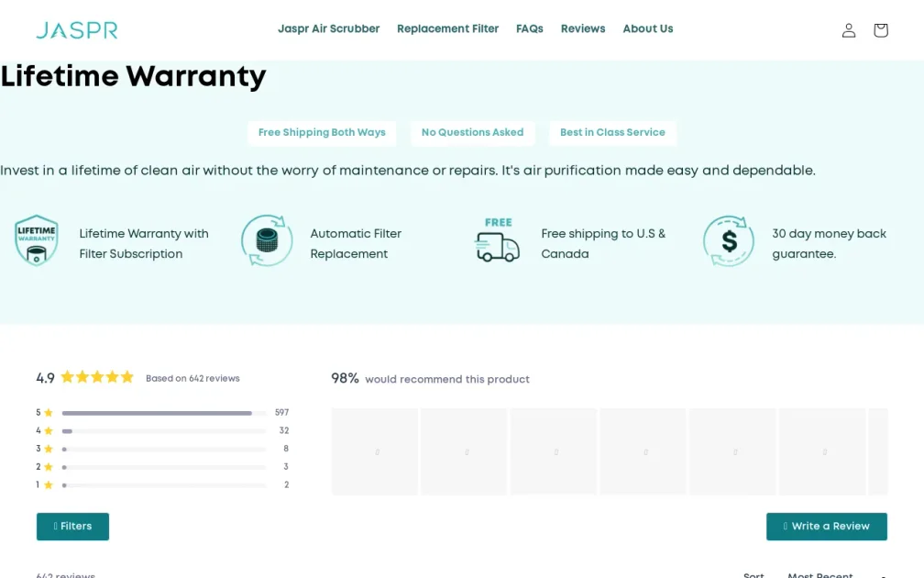Select the Best in Class Service tag

coord(613,133)
